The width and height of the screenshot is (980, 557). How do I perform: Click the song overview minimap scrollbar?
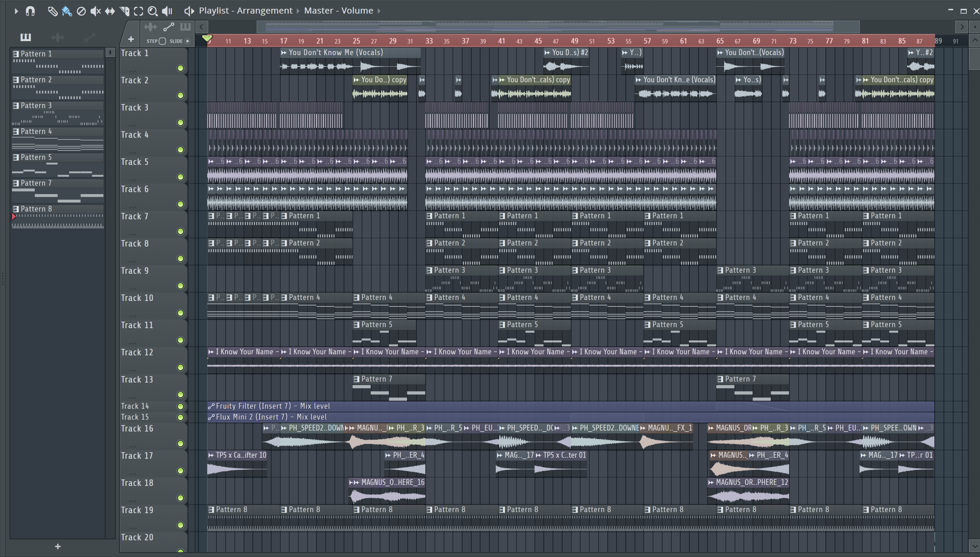[558, 27]
